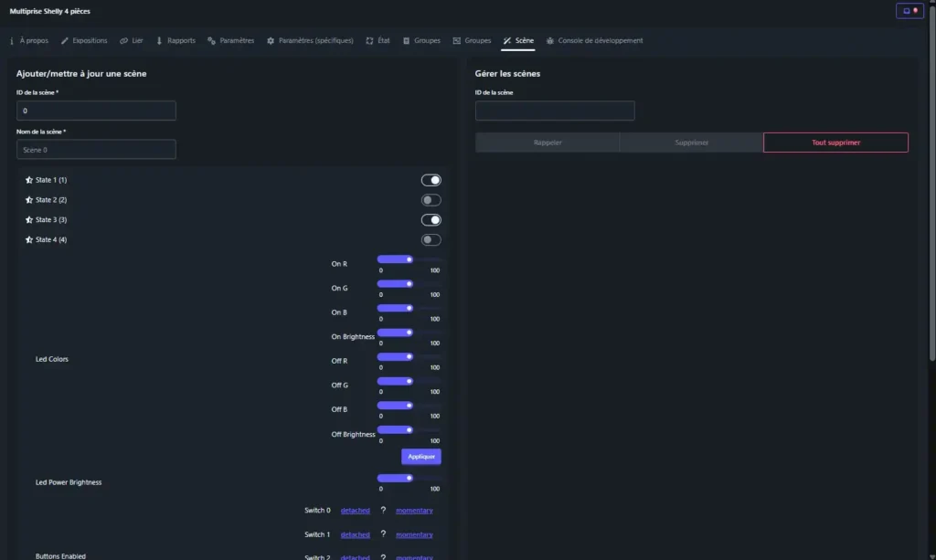Turn off the State 1 toggle

coord(431,180)
